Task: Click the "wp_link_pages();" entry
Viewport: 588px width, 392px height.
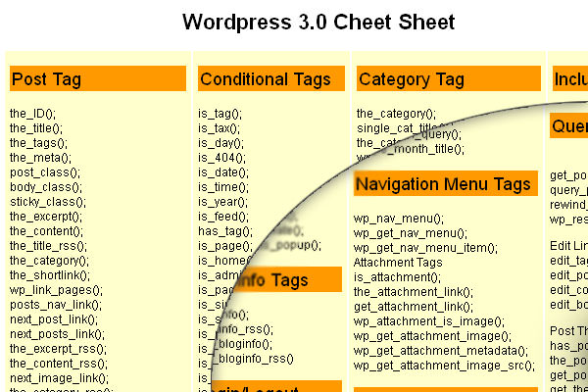Action: tap(56, 290)
